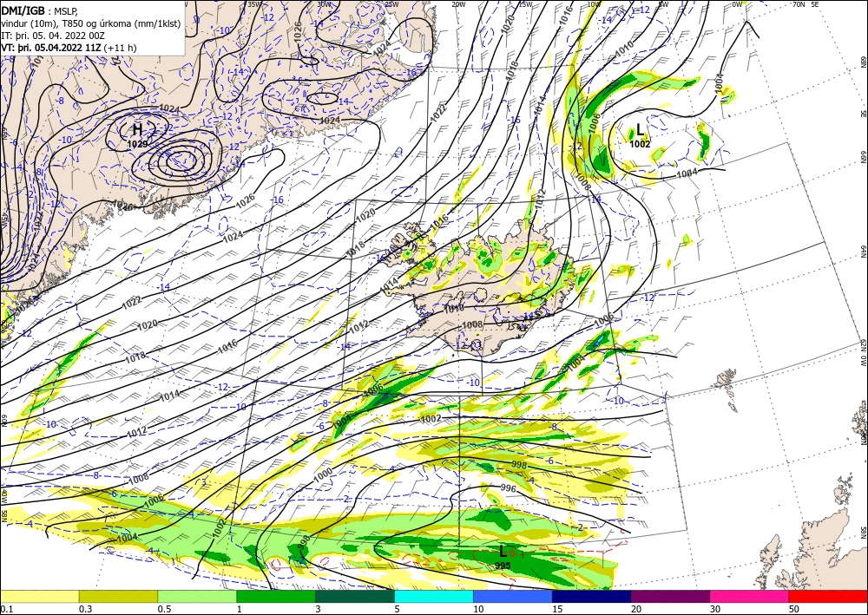Select the purple 20–30 mm legend swatch
The width and height of the screenshot is (868, 615).
670,596
